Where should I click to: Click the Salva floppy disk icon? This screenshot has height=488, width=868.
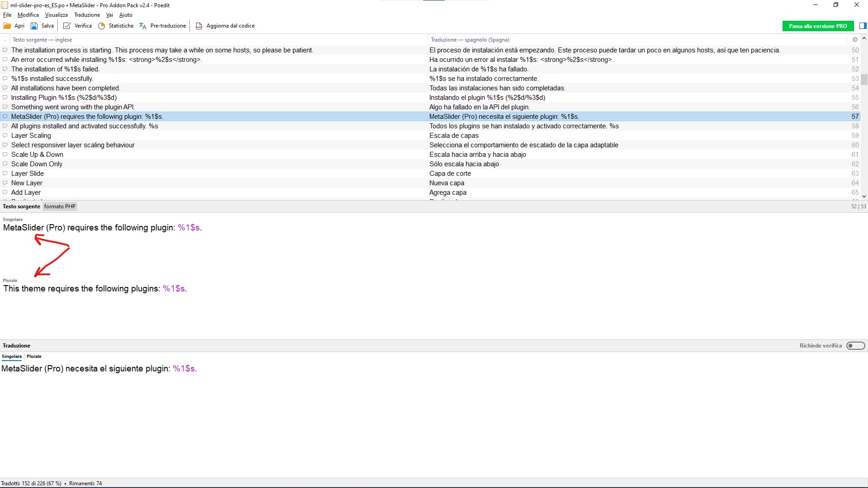(34, 26)
